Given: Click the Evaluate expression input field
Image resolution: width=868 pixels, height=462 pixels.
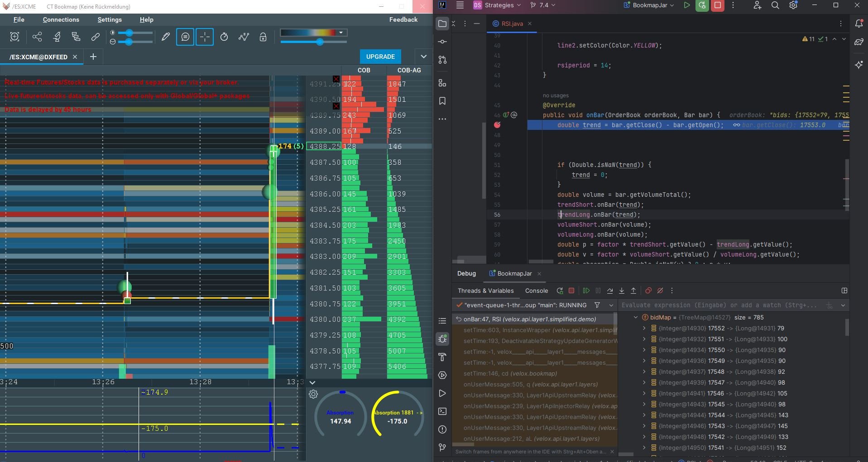Looking at the screenshot, I should point(721,305).
